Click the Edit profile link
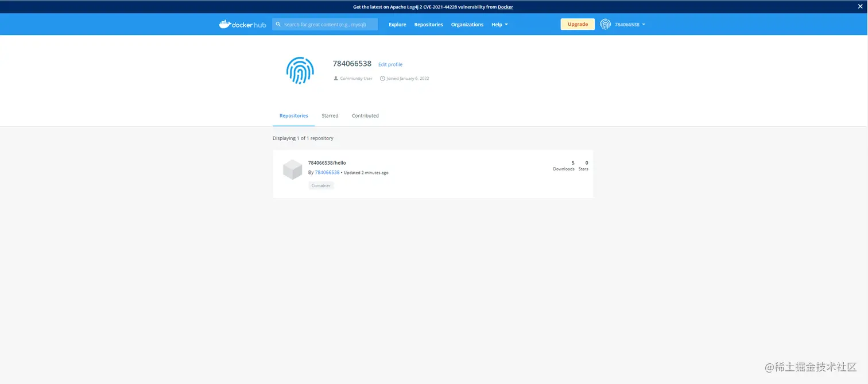 [x=390, y=64]
